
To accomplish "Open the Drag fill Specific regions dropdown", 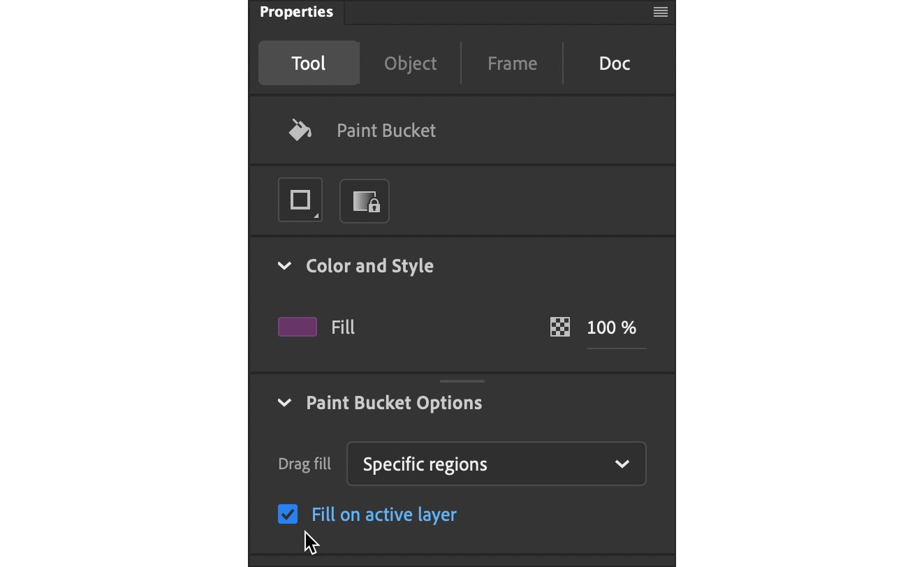I will coord(497,464).
